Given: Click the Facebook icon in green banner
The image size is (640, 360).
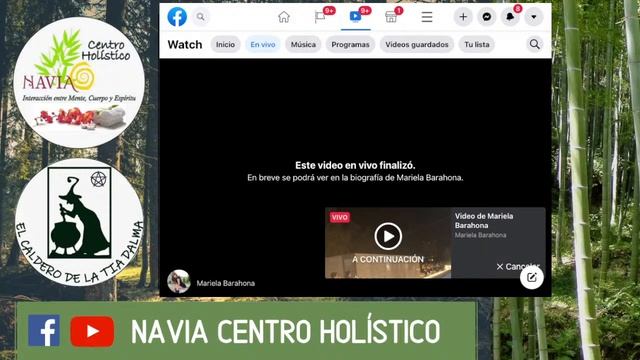Looking at the screenshot, I should tap(44, 331).
